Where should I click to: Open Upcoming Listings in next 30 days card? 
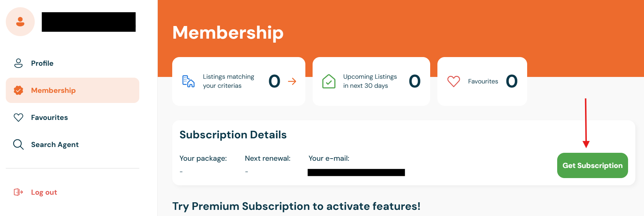pyautogui.click(x=370, y=81)
